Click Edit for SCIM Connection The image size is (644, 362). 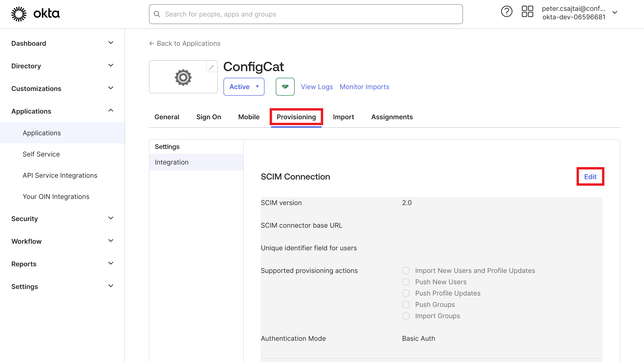[590, 177]
